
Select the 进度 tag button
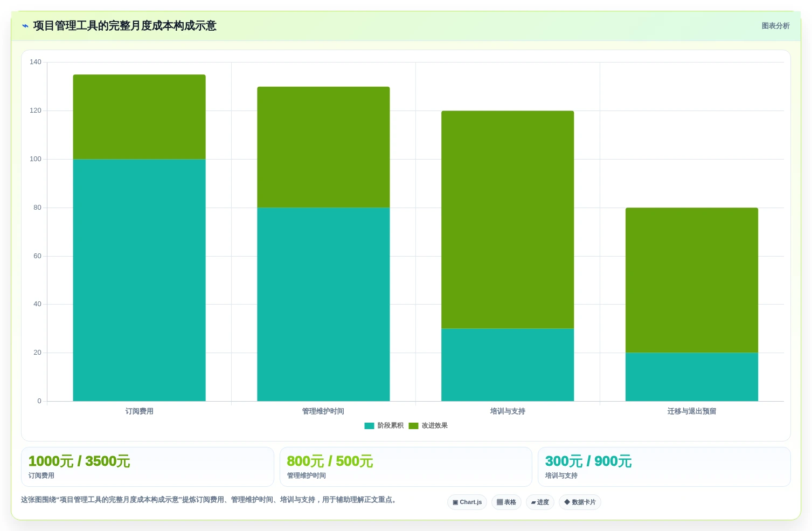pos(540,502)
